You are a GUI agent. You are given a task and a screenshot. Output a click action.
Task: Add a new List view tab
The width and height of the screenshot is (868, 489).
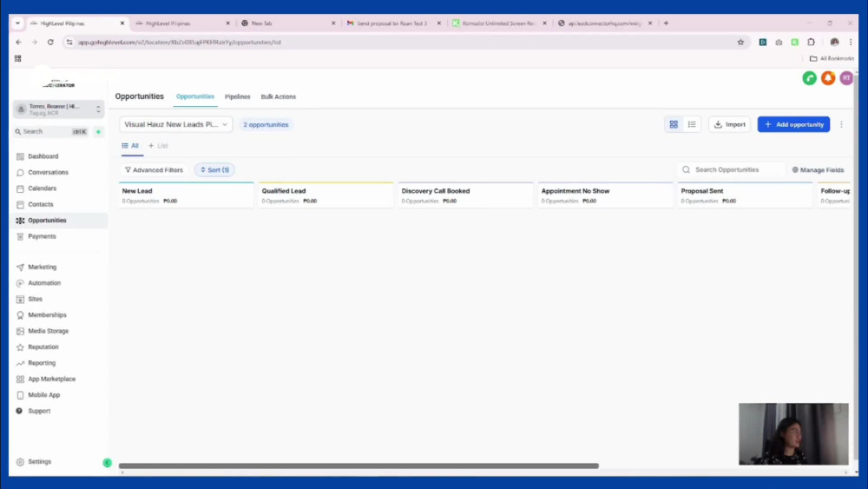click(x=158, y=146)
